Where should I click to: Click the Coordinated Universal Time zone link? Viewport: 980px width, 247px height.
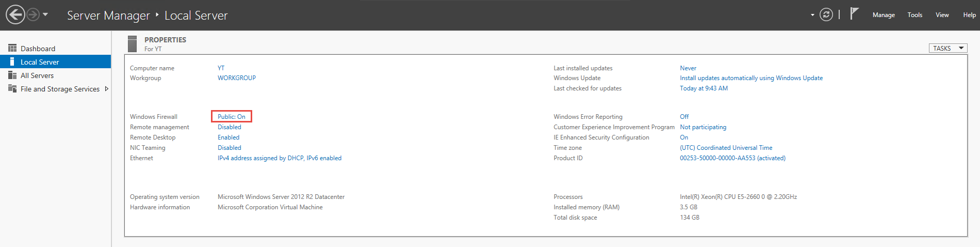tap(726, 148)
